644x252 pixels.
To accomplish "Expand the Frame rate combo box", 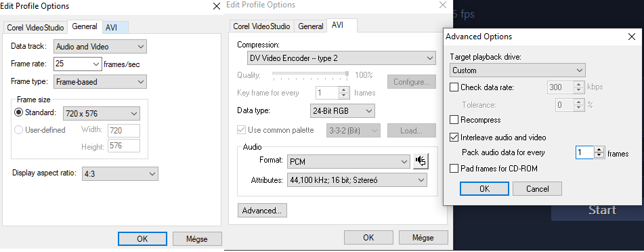I will point(78,64).
